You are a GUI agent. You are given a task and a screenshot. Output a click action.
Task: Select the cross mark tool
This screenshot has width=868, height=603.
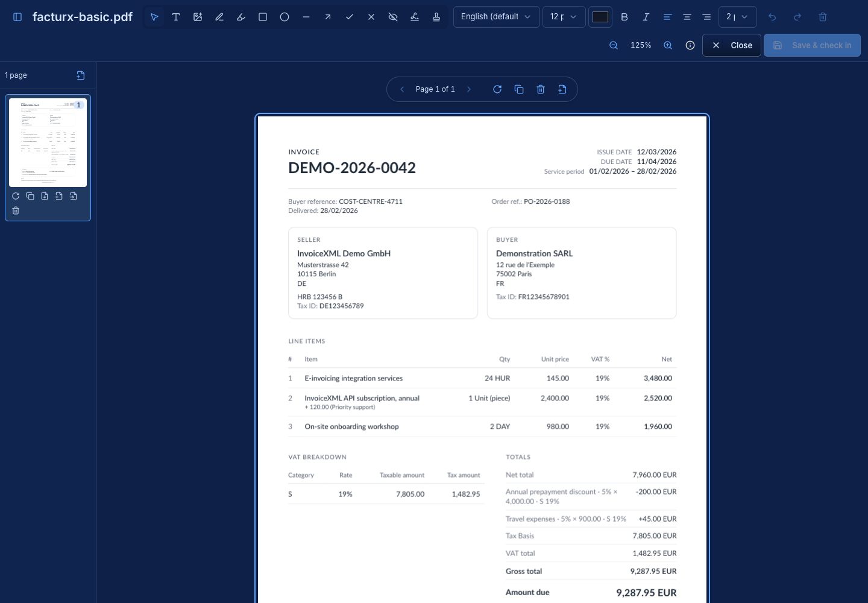(x=371, y=17)
